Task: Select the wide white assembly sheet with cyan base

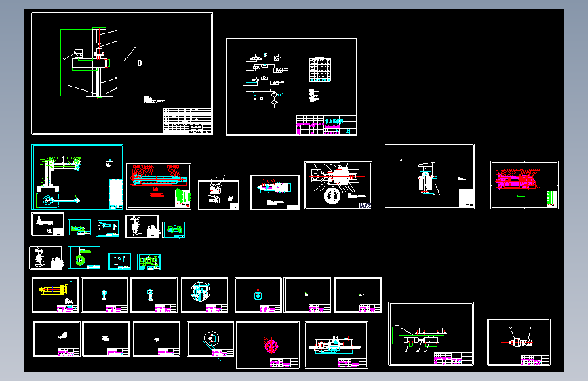Action: point(336,344)
